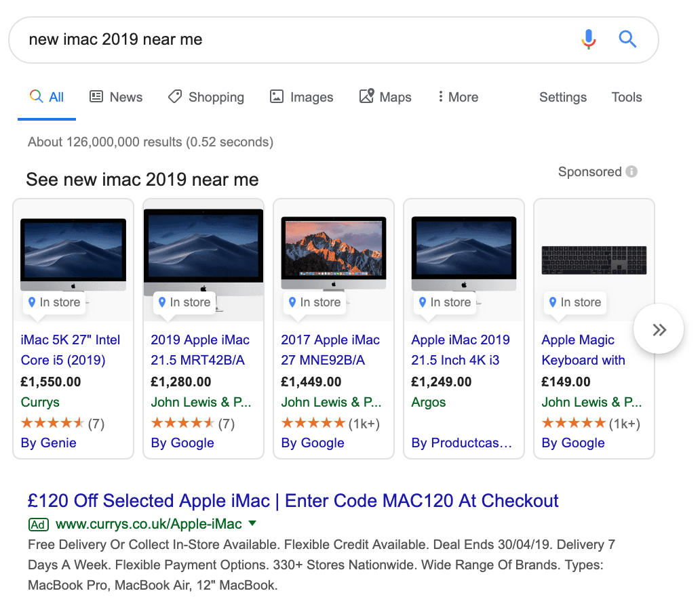Click the Sponsored label
This screenshot has height=610, width=700.
(x=589, y=171)
